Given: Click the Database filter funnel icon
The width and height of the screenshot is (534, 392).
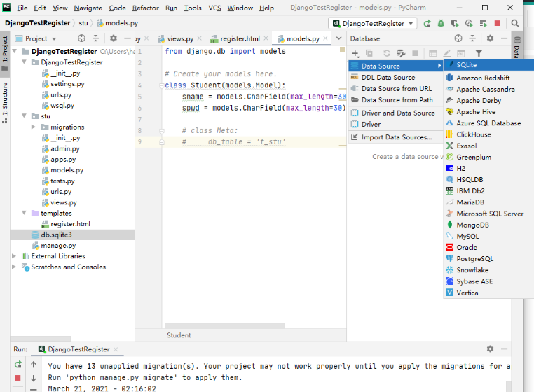Looking at the screenshot, I should (x=479, y=53).
